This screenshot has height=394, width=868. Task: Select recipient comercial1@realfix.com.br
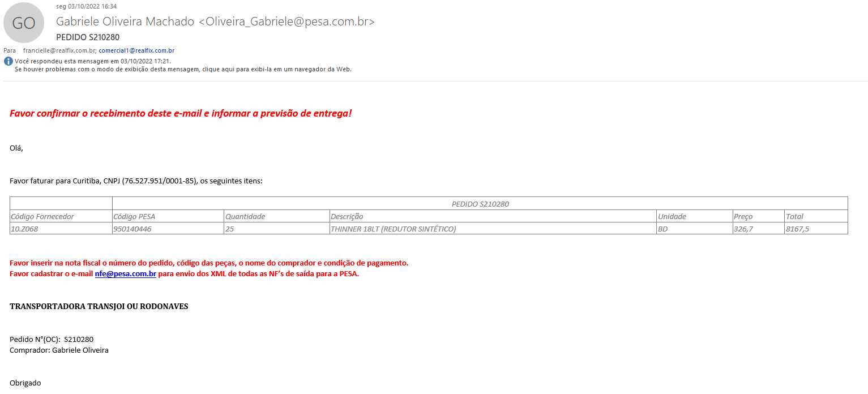pyautogui.click(x=136, y=50)
